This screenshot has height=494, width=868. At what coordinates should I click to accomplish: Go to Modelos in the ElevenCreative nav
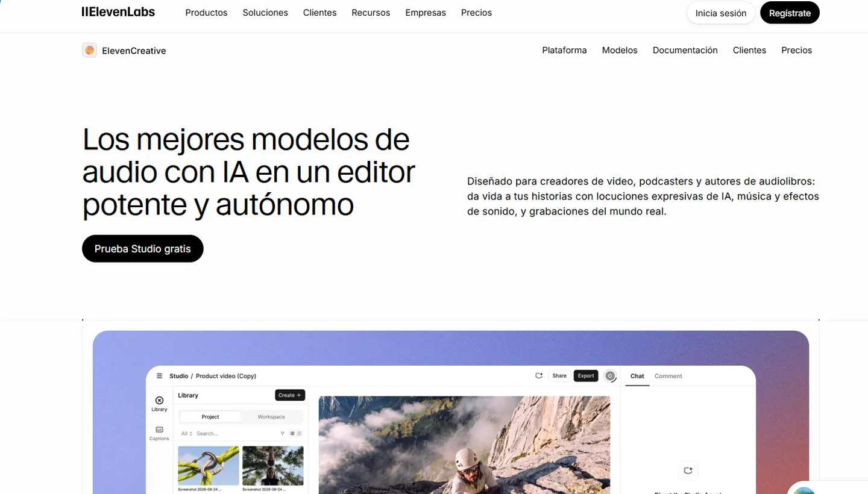tap(620, 50)
